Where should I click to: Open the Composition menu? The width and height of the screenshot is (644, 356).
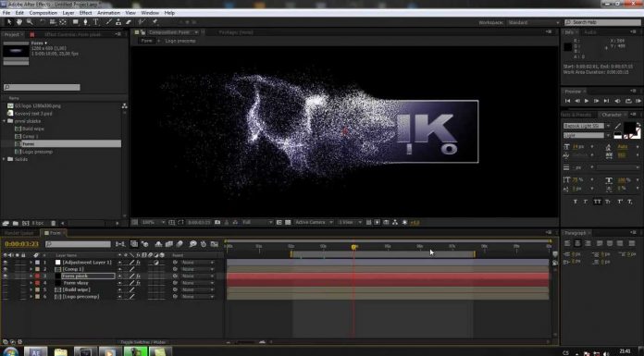tap(43, 13)
